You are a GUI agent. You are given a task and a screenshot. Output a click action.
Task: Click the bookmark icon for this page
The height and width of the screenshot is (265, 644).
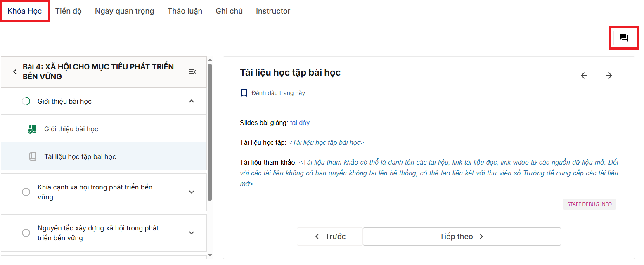244,93
